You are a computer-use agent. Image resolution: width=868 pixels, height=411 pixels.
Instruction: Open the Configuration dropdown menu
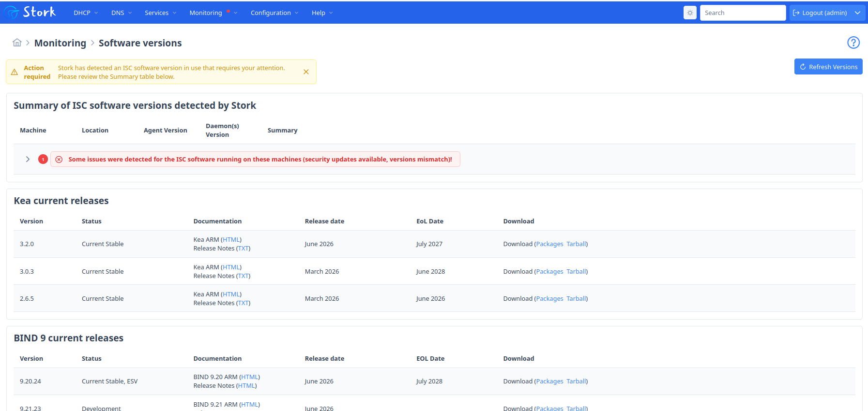click(274, 13)
